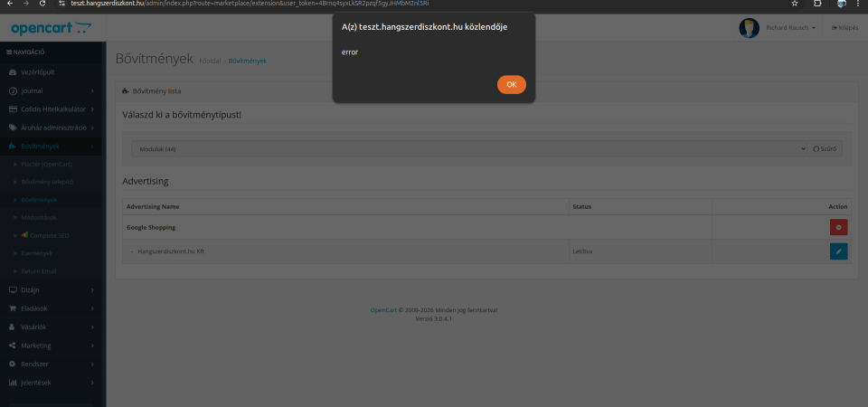This screenshot has height=407, width=868.
Task: Expand the Rendszer sidebar section
Action: pos(52,364)
